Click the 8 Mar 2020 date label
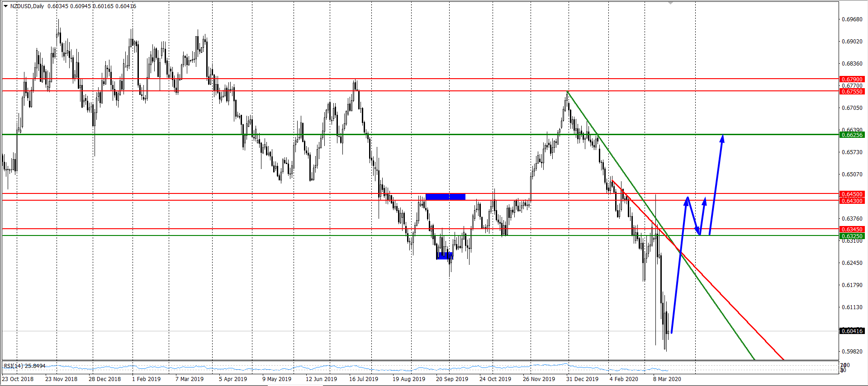Screen dimensions: 868x386 667,379
